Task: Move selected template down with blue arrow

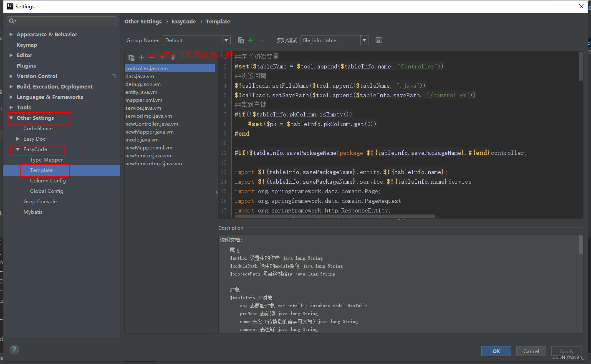Action: click(173, 58)
